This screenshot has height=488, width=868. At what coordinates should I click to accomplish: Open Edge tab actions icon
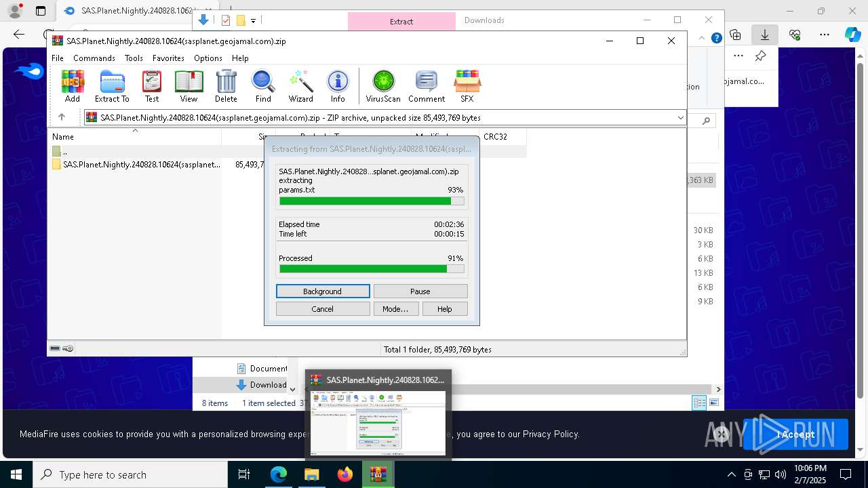click(x=41, y=11)
